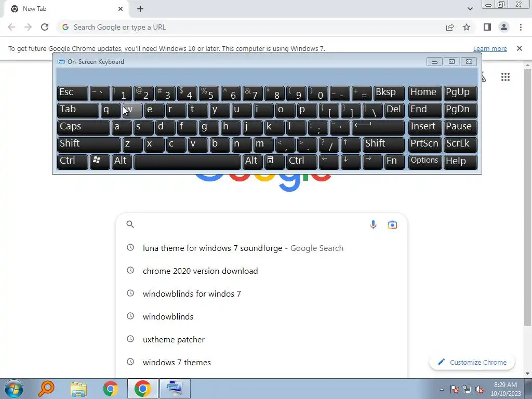The height and width of the screenshot is (399, 532).
Task: Toggle right Alt key on keyboard
Action: [252, 162]
